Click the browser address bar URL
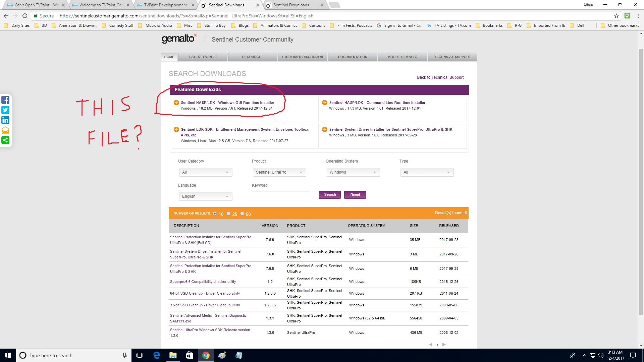Image resolution: width=644 pixels, height=362 pixels. (x=186, y=16)
